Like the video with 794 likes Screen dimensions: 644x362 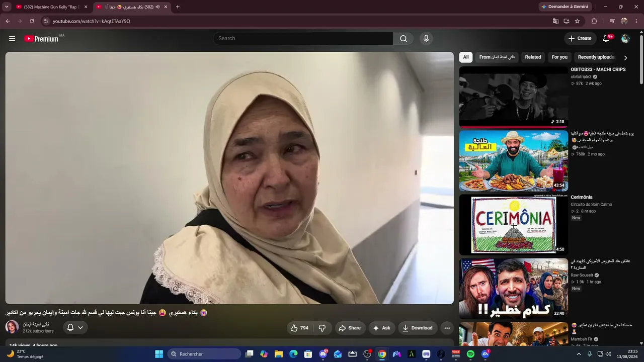(x=299, y=328)
